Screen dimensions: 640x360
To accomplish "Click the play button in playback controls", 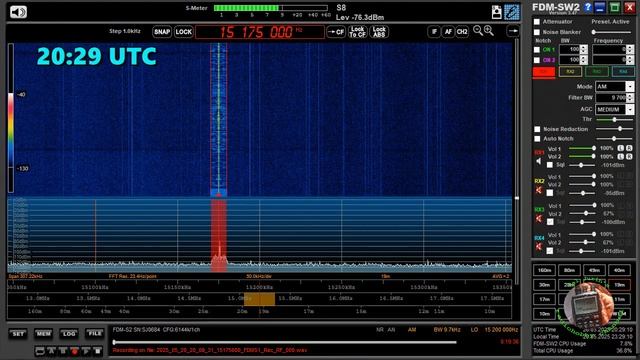I will tap(86, 351).
